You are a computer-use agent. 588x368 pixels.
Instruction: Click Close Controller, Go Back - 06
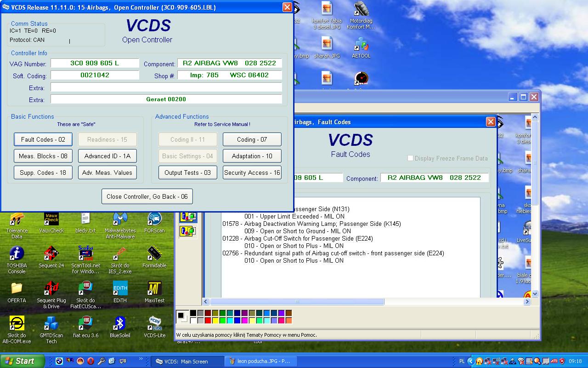[x=147, y=196]
